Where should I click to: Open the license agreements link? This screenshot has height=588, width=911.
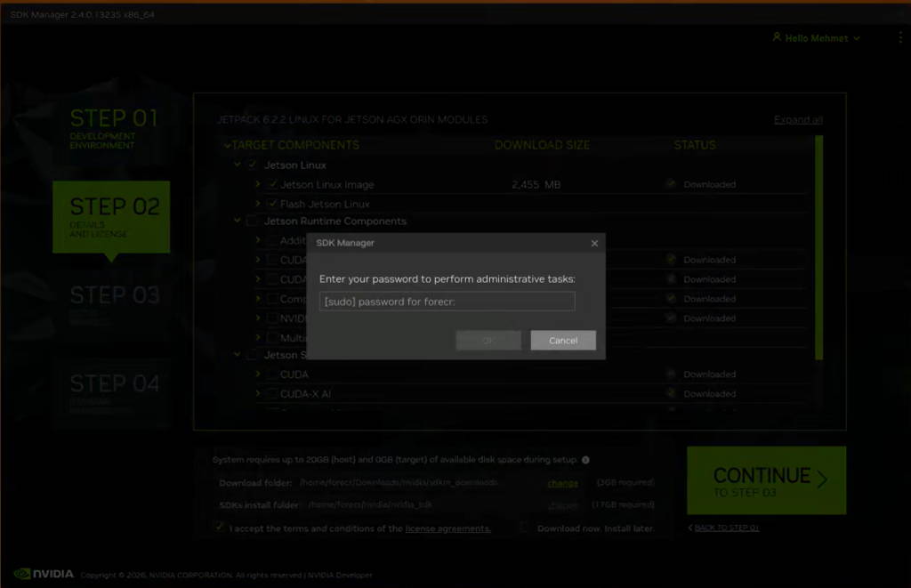[x=448, y=528]
